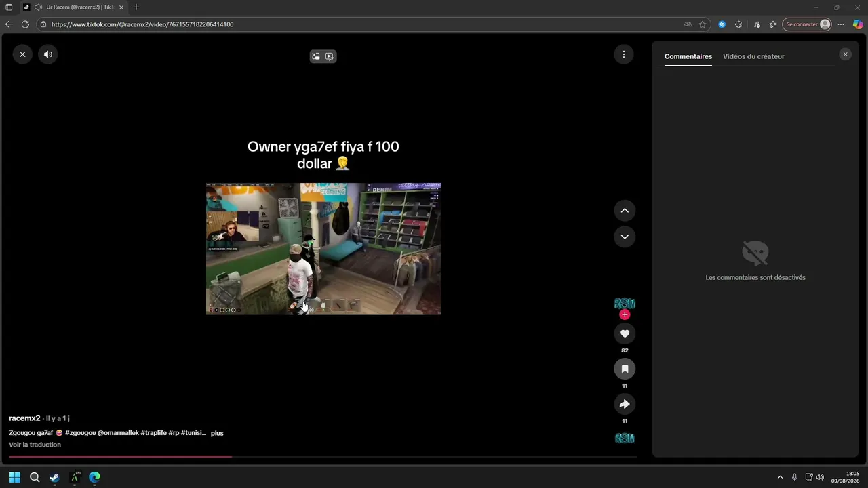This screenshot has height=488, width=868.
Task: Toggle the right video display mode icon
Action: [330, 56]
